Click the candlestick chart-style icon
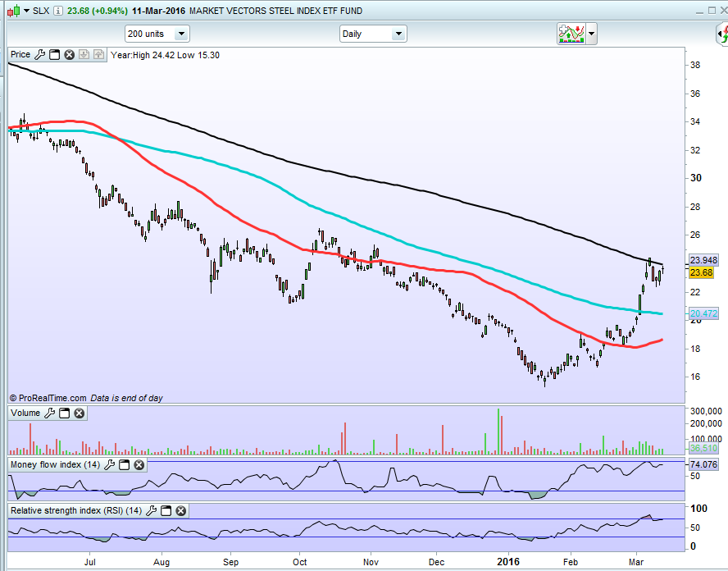 click(13, 10)
